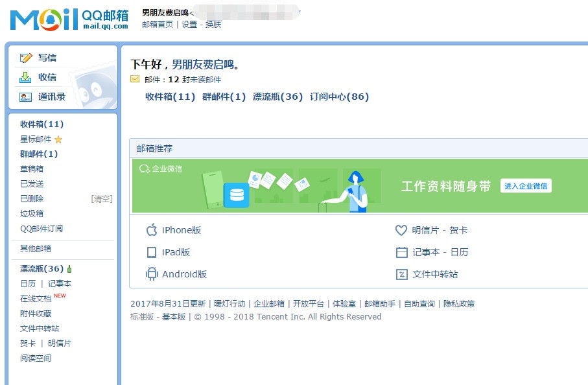Click 明信片 - 贺卡 in recommendations

(440, 230)
